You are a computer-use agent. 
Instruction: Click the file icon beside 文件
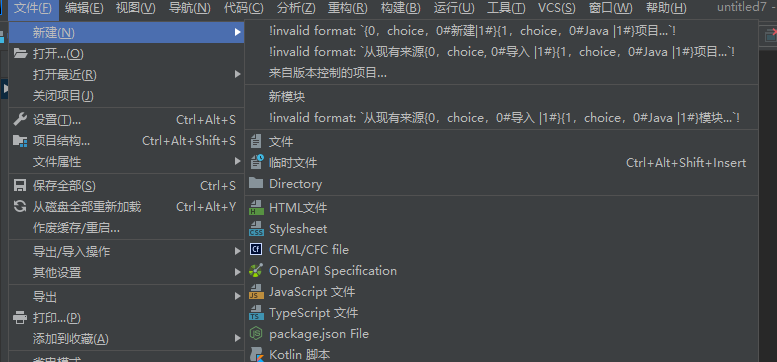(256, 142)
